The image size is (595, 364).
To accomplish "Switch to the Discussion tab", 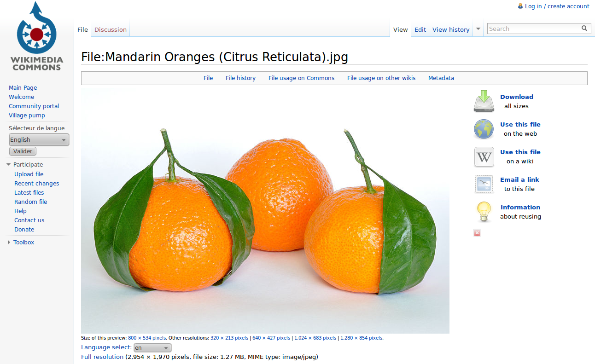I will pos(111,29).
